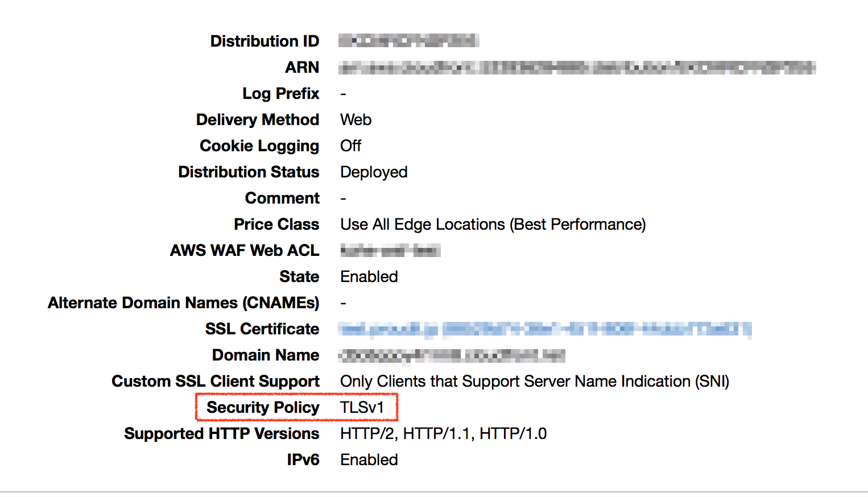Click the Price Class value text
This screenshot has height=497, width=868.
pos(493,224)
